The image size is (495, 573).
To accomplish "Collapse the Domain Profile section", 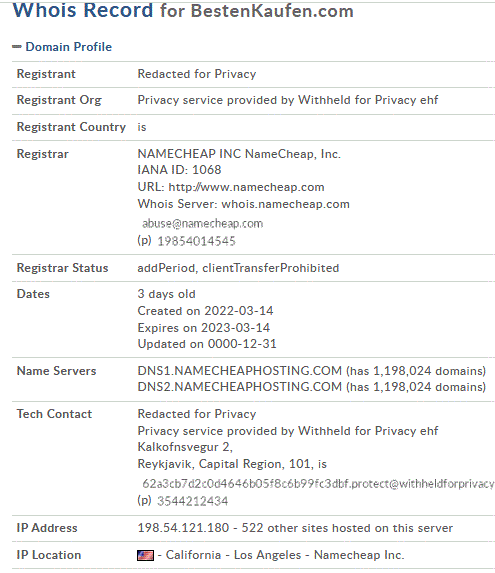I will (x=62, y=47).
